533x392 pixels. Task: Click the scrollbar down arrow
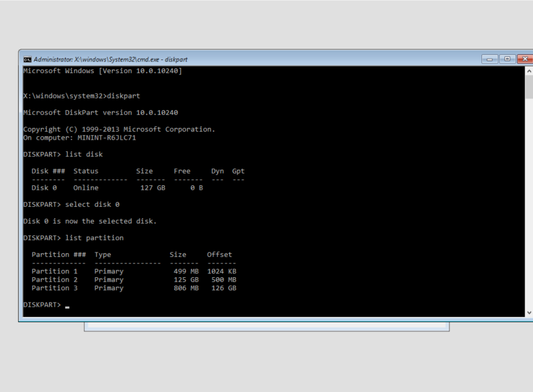[528, 312]
